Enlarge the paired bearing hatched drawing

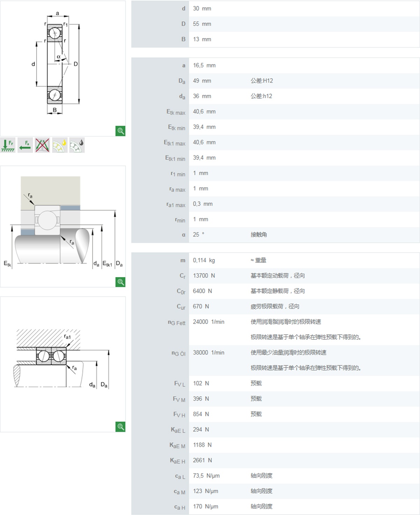pos(120,426)
